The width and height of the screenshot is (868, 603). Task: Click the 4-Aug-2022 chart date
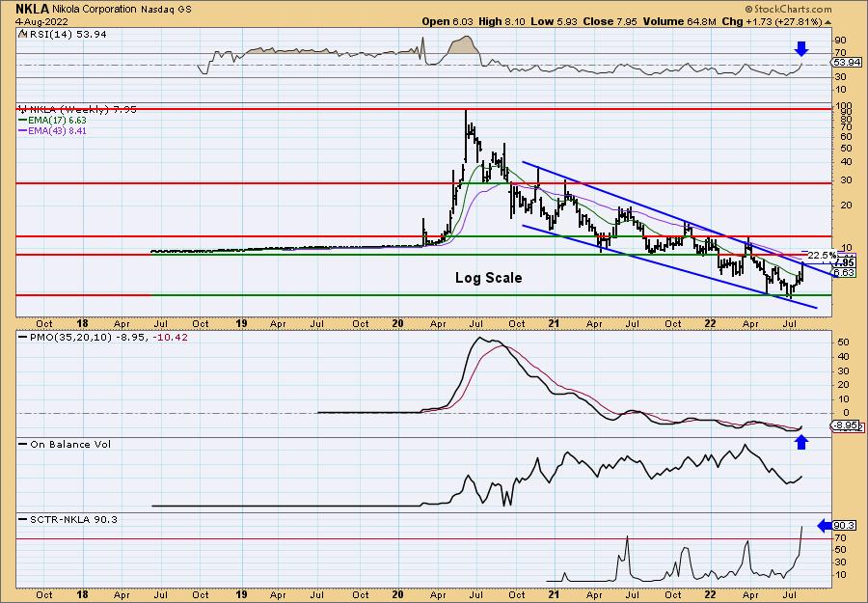click(41, 21)
